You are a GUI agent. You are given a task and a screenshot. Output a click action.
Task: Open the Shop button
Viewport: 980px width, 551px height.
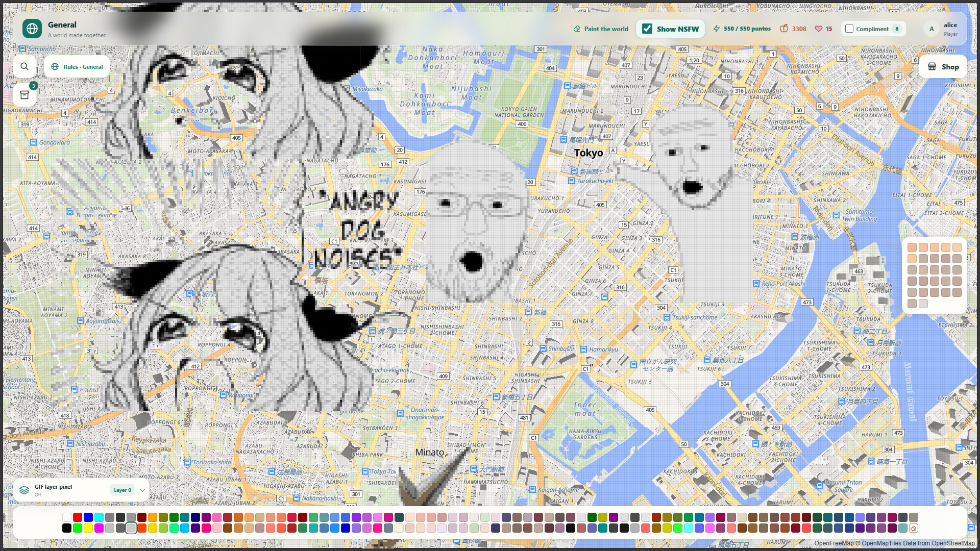click(943, 67)
